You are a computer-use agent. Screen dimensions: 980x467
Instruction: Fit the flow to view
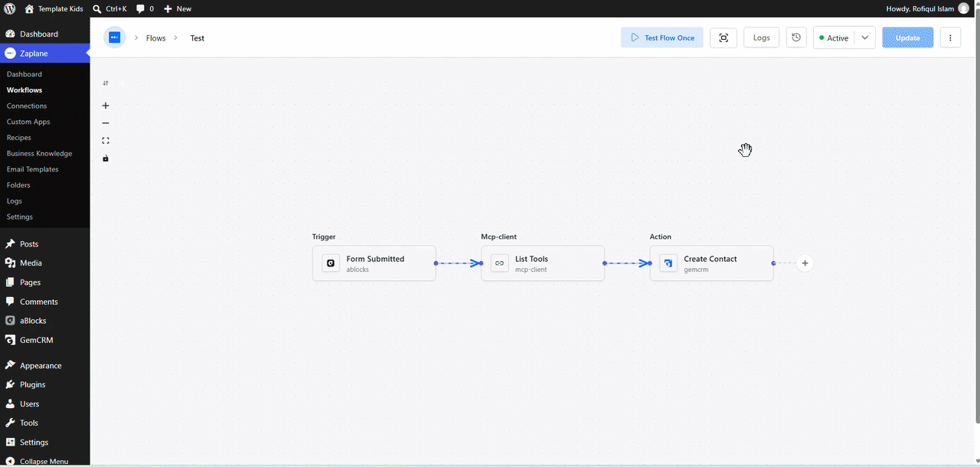point(106,141)
